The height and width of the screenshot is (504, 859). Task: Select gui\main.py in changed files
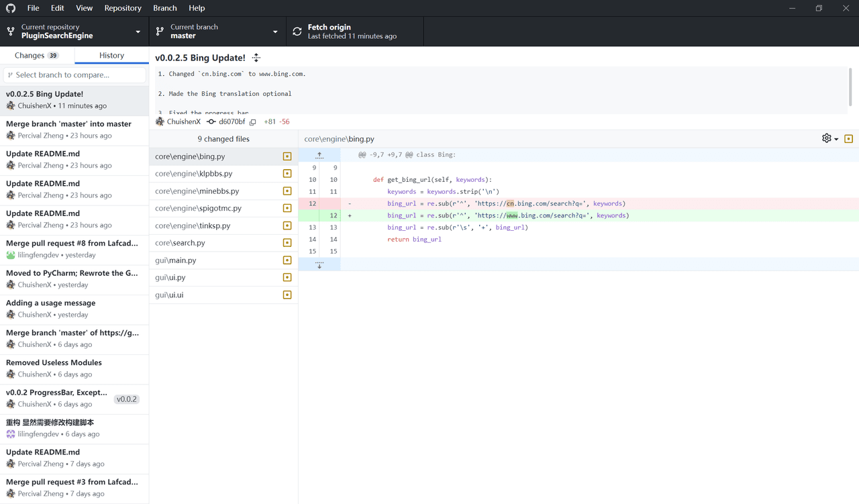176,260
